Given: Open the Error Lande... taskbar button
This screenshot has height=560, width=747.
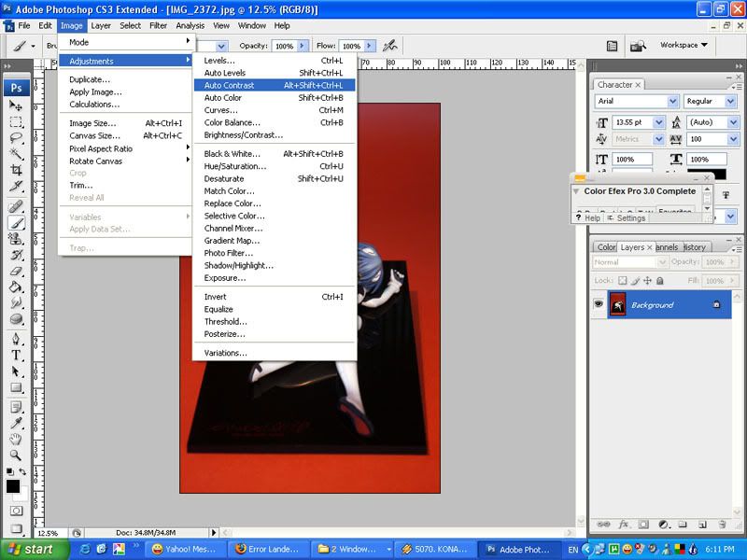Looking at the screenshot, I should tap(268, 550).
